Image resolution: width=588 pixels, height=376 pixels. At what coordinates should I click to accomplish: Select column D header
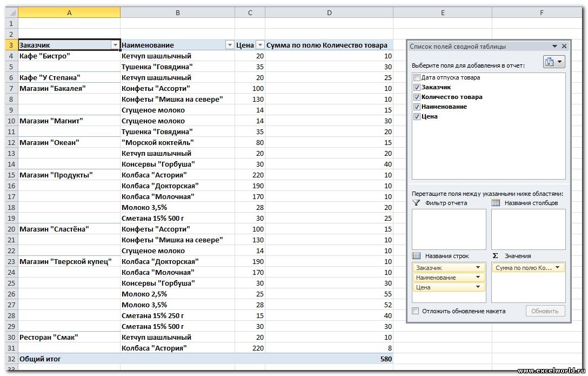(x=329, y=13)
